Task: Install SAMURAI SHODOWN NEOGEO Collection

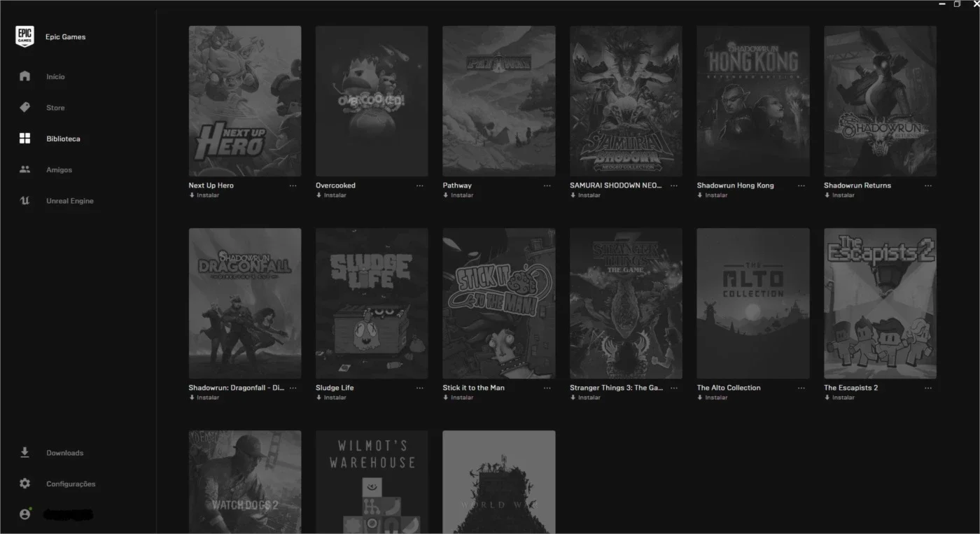Action: [x=585, y=195]
